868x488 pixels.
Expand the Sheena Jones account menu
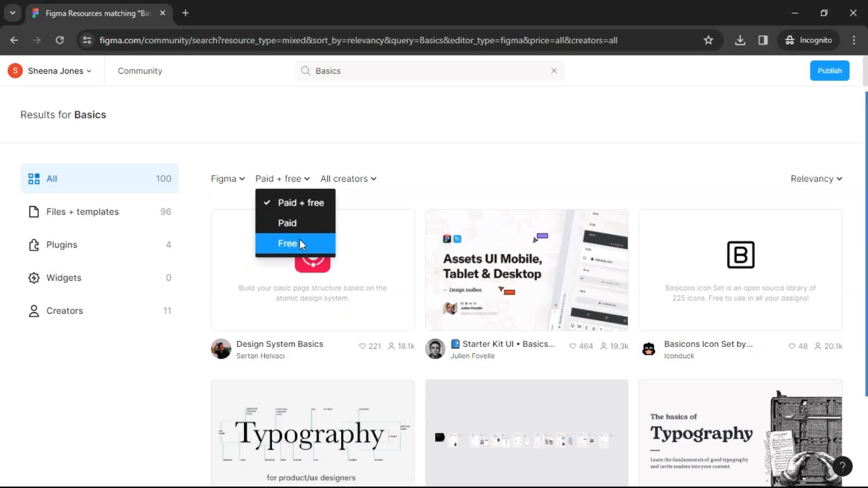pos(59,71)
